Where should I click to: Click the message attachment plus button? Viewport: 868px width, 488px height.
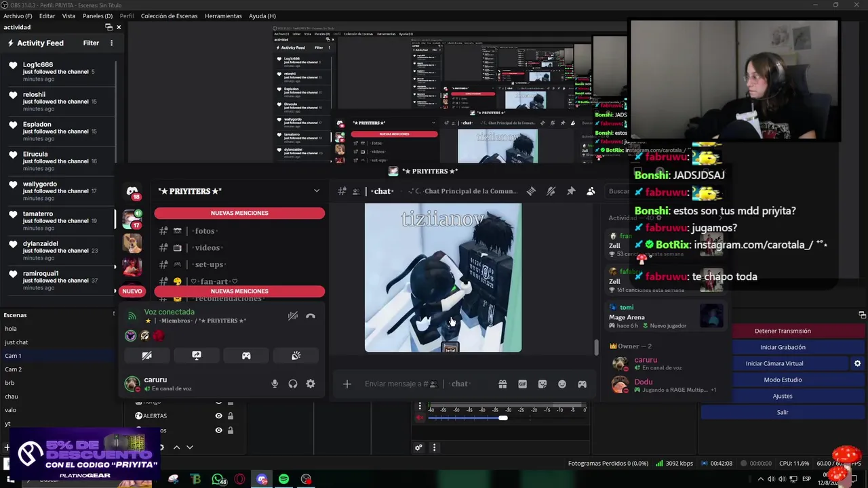(347, 384)
